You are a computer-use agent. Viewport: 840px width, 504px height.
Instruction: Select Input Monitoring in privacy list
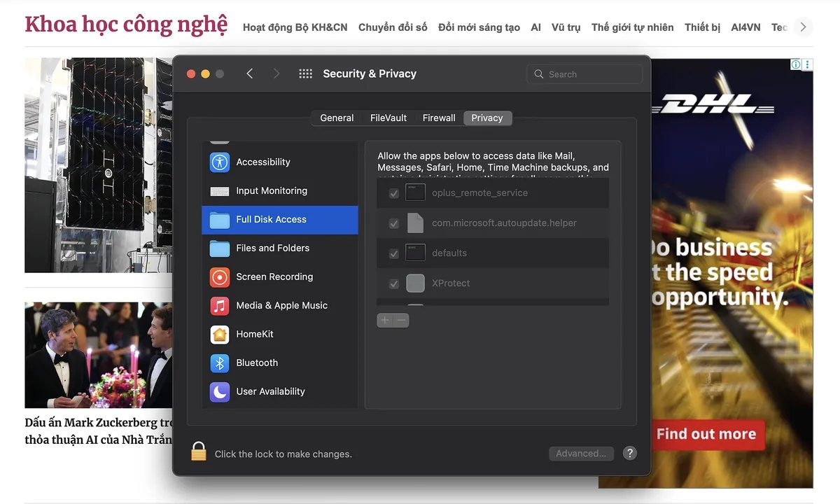point(280,191)
